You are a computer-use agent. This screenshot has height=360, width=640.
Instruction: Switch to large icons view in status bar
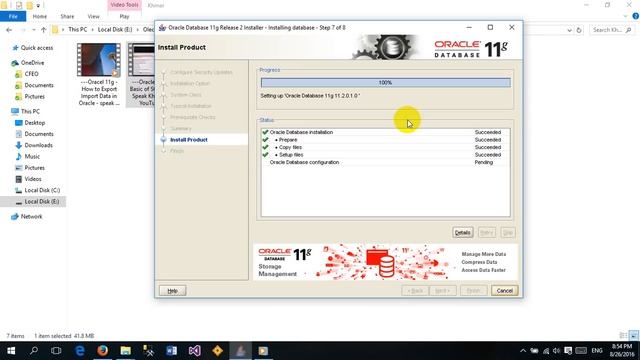(x=634, y=336)
